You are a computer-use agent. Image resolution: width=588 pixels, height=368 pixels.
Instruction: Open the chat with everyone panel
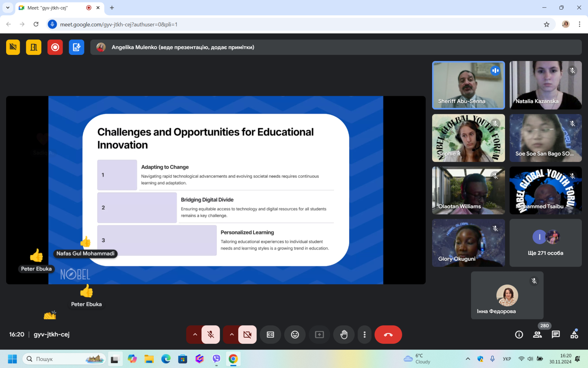click(556, 335)
